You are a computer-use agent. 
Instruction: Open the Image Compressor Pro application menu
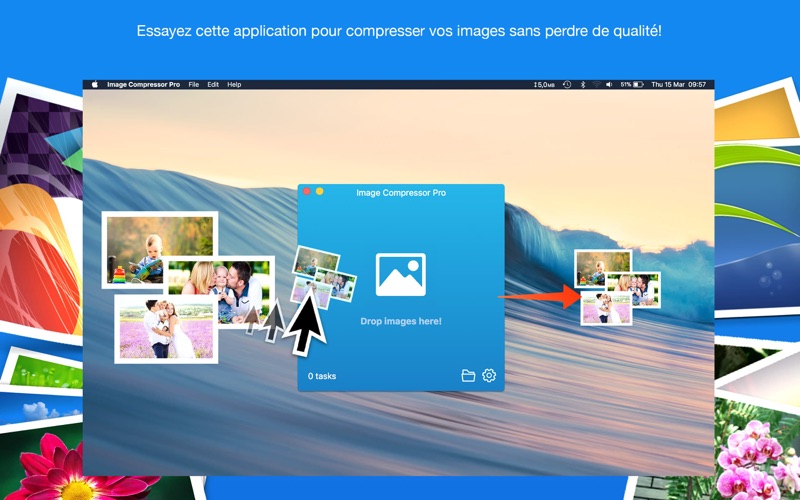(143, 85)
